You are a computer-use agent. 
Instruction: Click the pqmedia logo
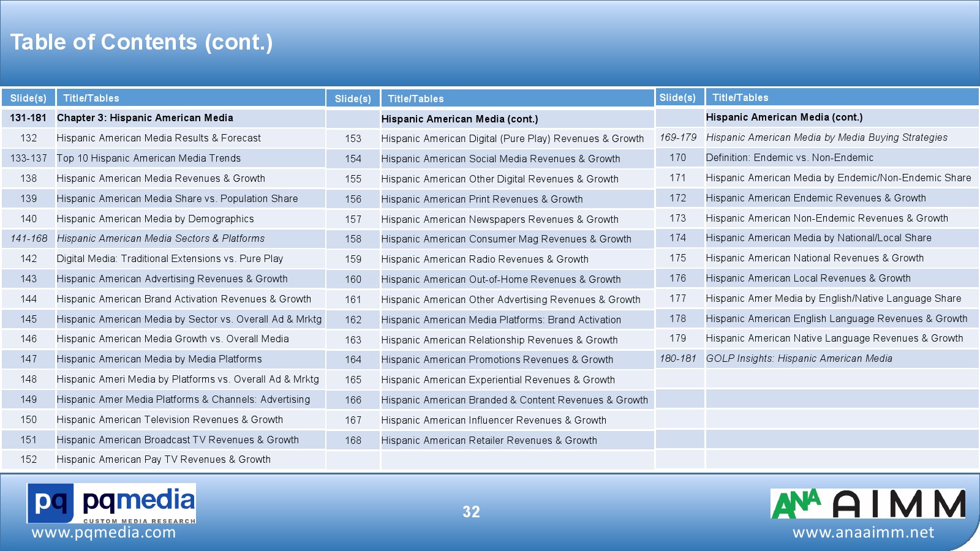111,503
